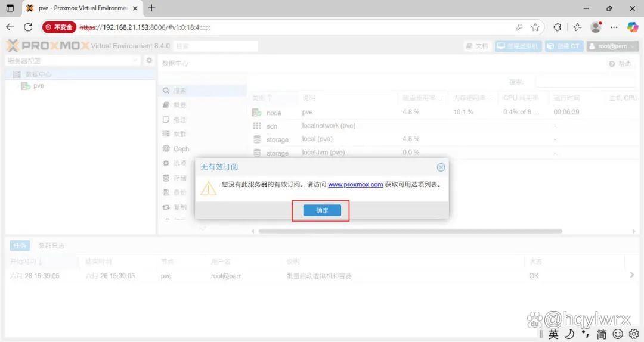Click the local-lvm (pve) storage entry

pyautogui.click(x=323, y=153)
